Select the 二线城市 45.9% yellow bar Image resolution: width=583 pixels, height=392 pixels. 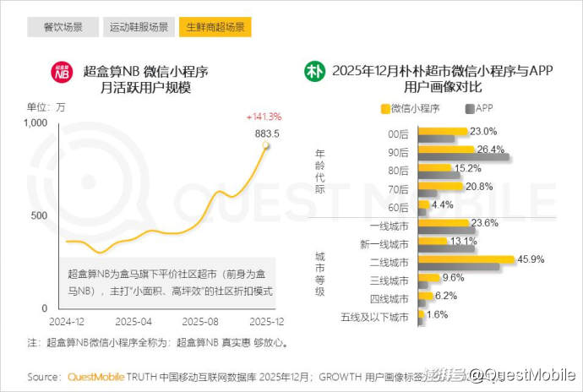tap(466, 259)
